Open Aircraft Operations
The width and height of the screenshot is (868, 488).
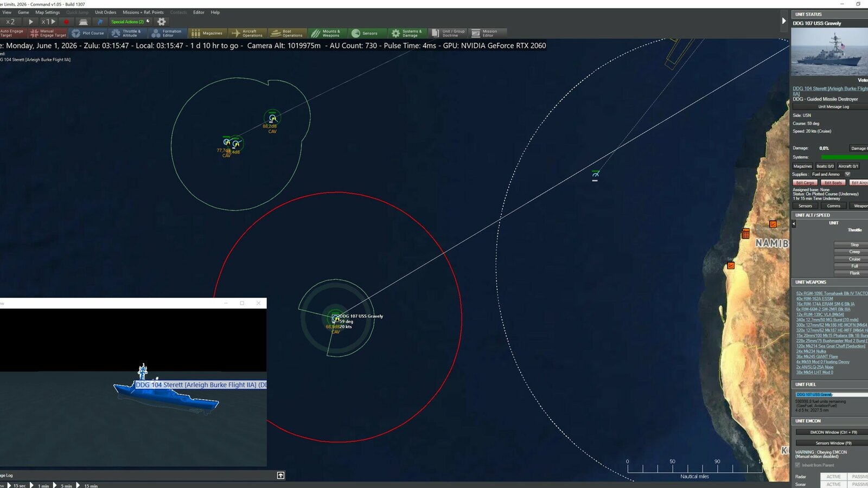click(x=247, y=33)
